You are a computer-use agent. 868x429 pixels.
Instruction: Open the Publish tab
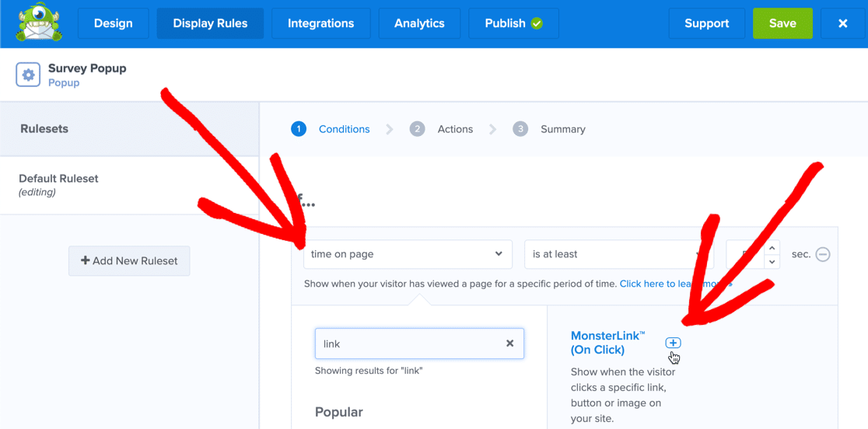(x=513, y=23)
